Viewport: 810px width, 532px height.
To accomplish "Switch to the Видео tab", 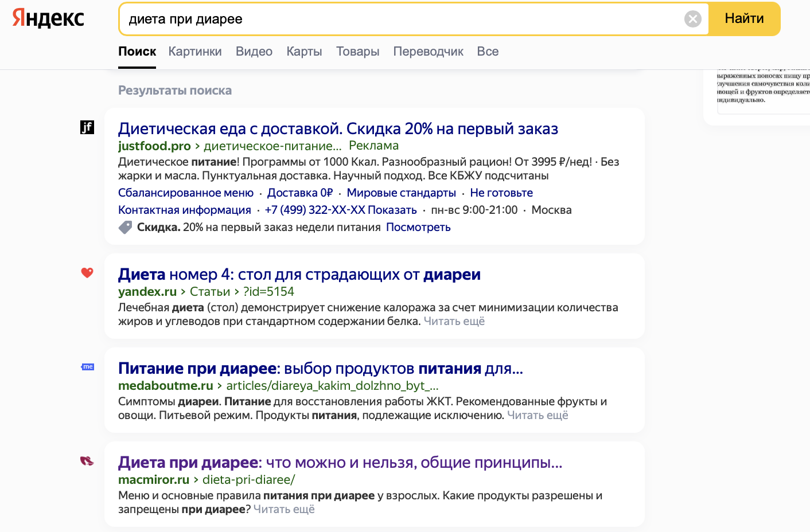I will coord(254,52).
